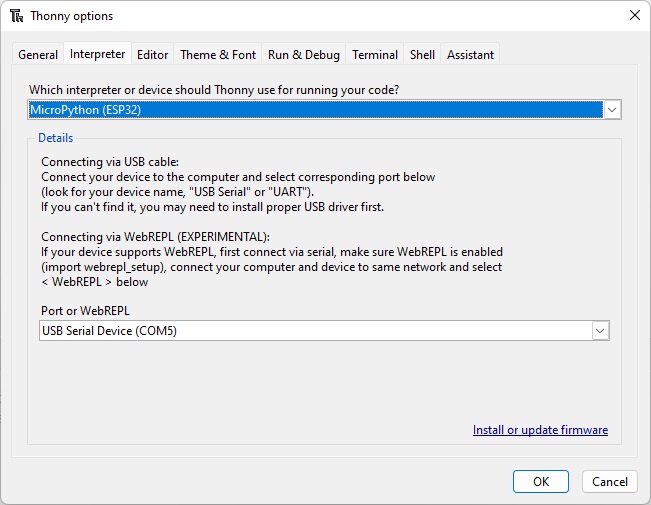Click the Cancel button
Screen dimensions: 651x505
609,482
